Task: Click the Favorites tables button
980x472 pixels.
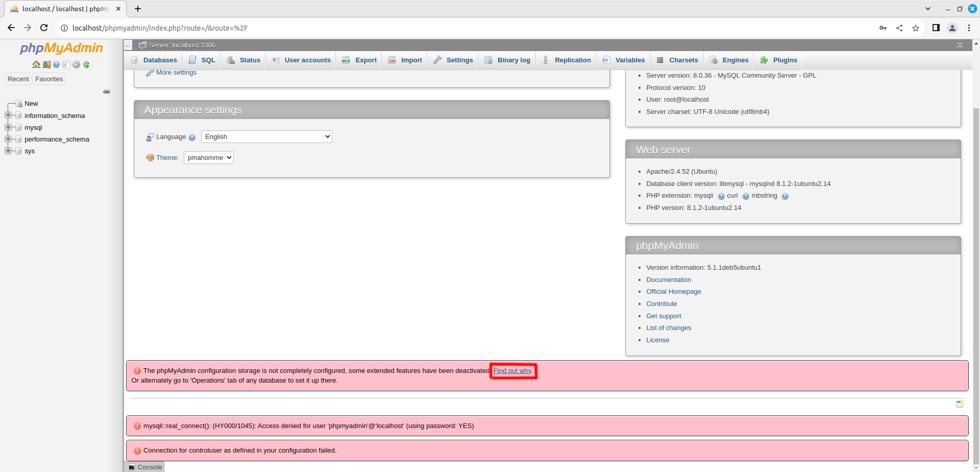Action: tap(49, 79)
